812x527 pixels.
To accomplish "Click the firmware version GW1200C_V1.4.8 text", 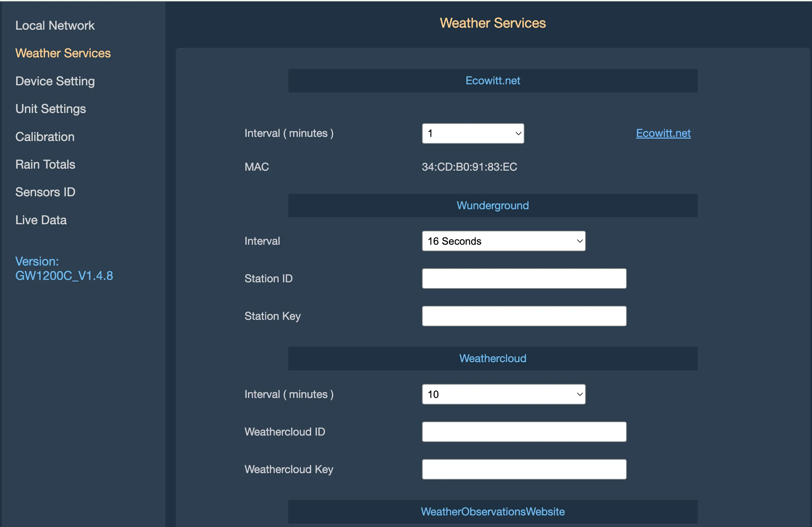I will coord(64,276).
